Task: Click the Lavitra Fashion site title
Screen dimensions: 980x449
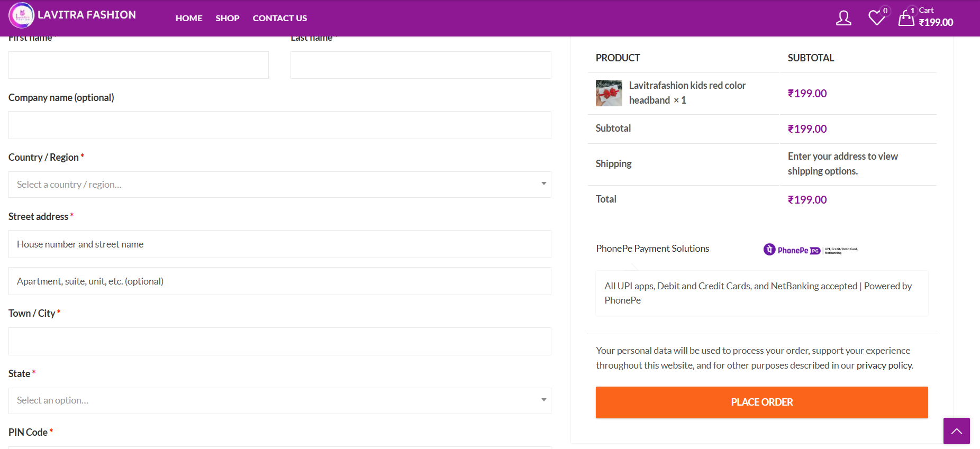Action: pyautogui.click(x=87, y=15)
